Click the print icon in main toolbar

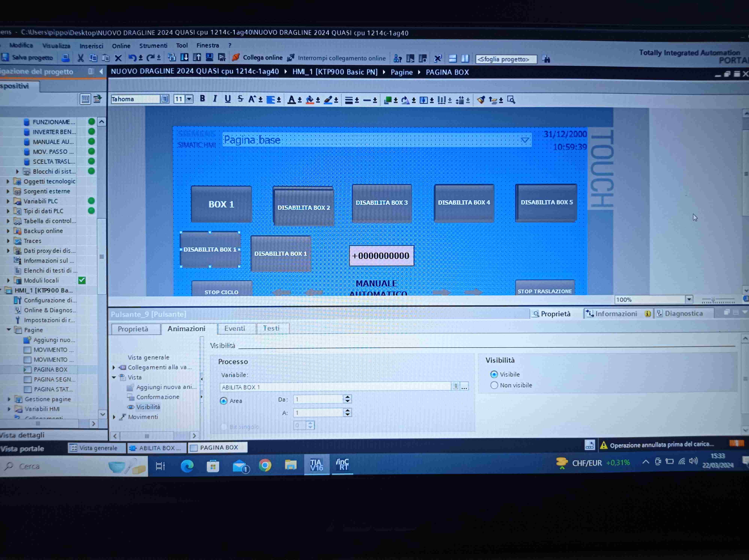pos(66,58)
